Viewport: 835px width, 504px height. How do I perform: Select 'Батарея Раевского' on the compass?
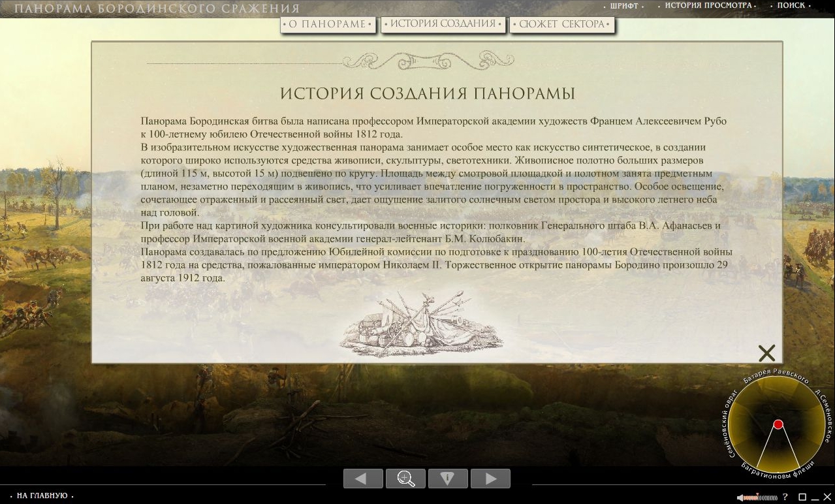point(776,375)
